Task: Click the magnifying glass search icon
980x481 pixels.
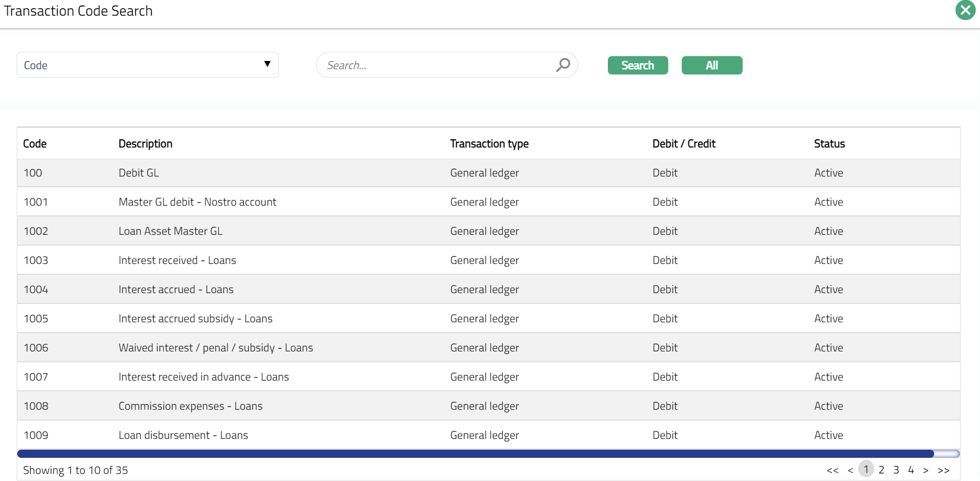Action: tap(563, 65)
